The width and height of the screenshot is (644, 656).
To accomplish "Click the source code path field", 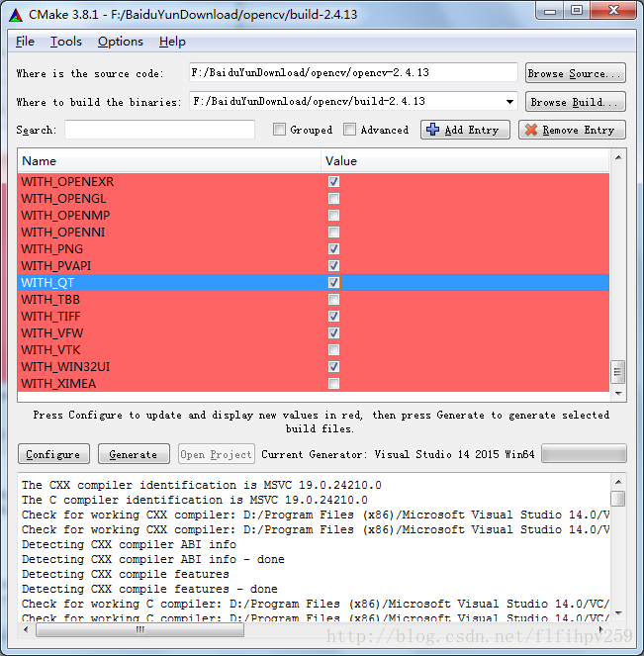I will (x=353, y=73).
